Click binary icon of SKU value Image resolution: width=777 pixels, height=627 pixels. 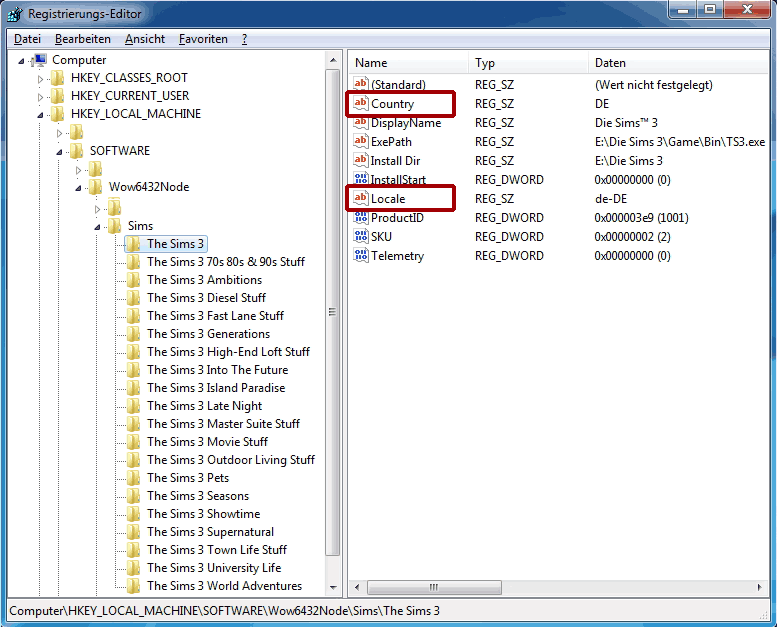click(x=361, y=236)
